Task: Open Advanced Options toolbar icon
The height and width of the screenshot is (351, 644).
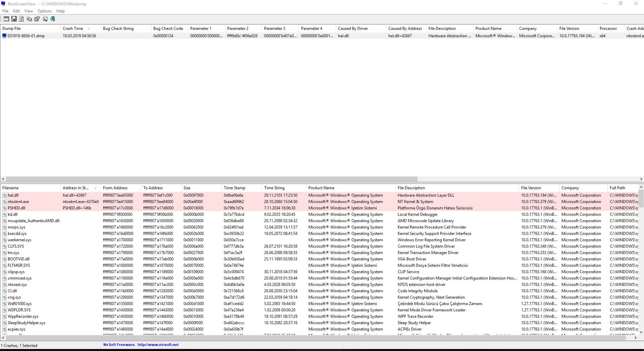Action: click(6, 19)
